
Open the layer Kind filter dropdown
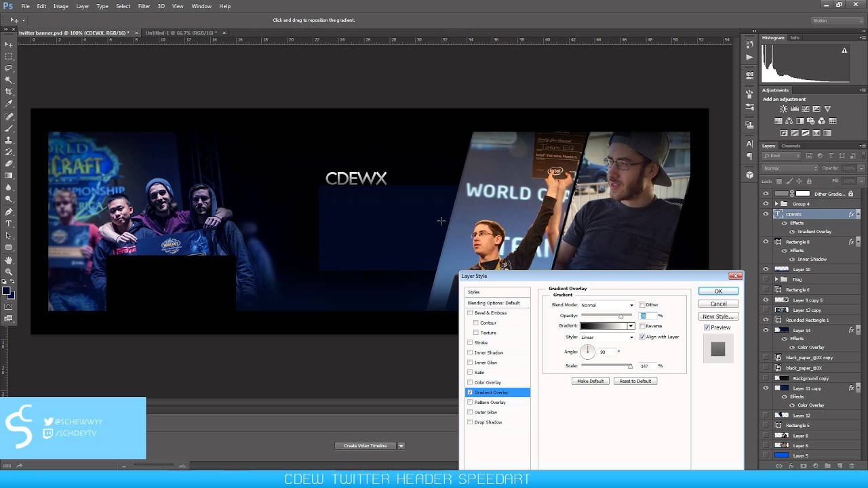781,156
